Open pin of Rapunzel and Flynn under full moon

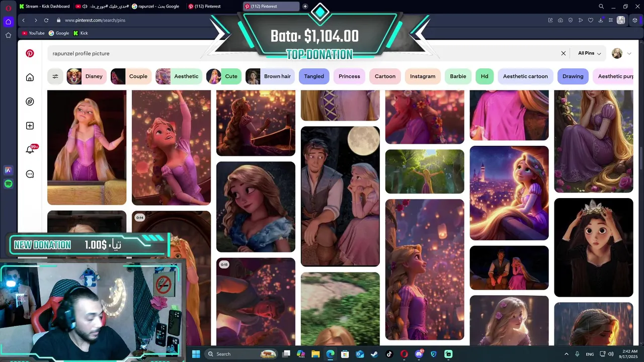coord(340,196)
